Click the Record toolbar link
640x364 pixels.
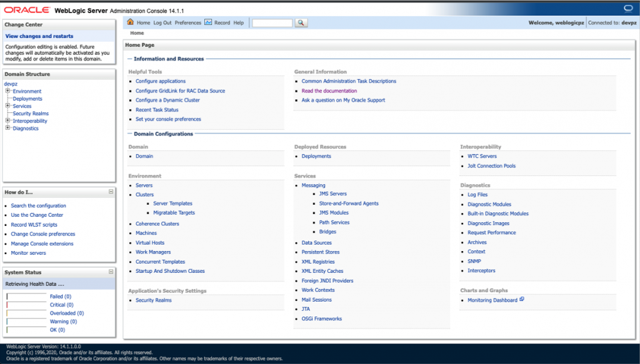(222, 23)
